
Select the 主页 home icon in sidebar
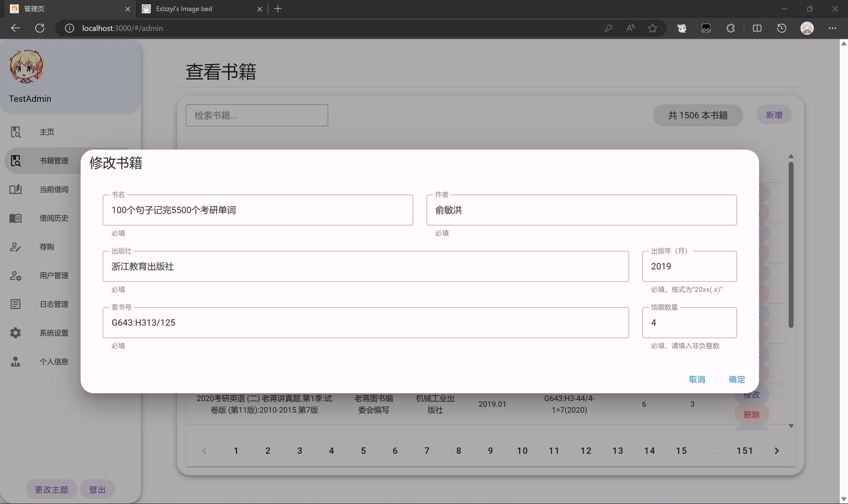(x=15, y=132)
